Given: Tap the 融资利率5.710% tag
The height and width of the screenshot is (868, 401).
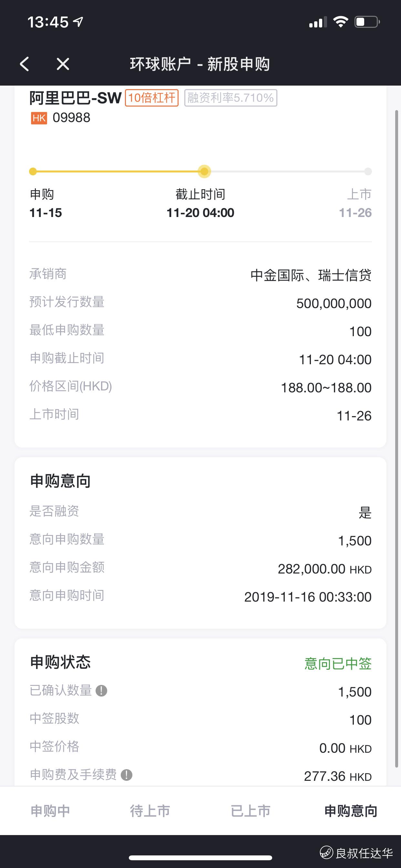Looking at the screenshot, I should tap(231, 98).
